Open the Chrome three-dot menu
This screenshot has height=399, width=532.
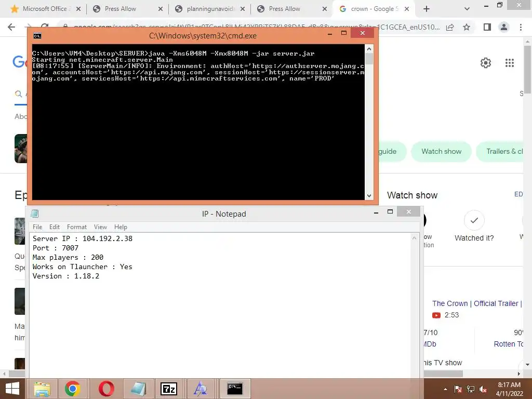tap(521, 27)
